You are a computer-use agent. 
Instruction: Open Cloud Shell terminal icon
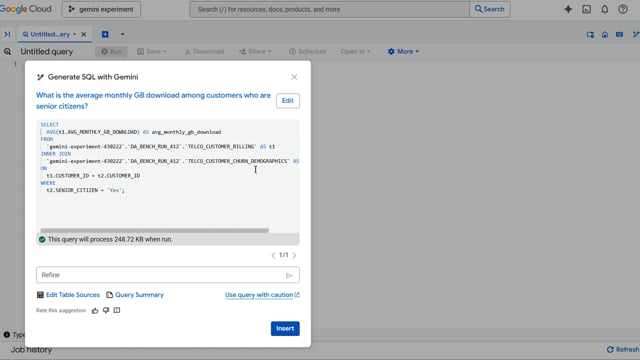tap(587, 9)
